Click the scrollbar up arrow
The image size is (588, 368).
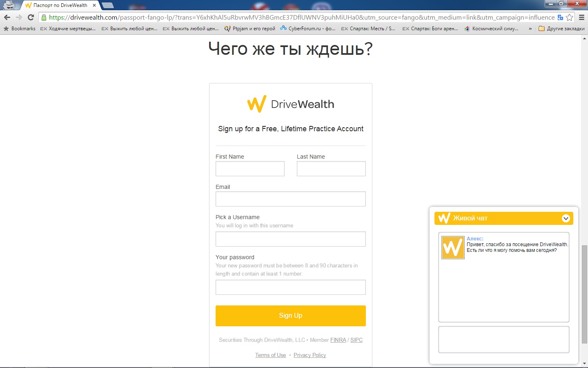(x=585, y=38)
